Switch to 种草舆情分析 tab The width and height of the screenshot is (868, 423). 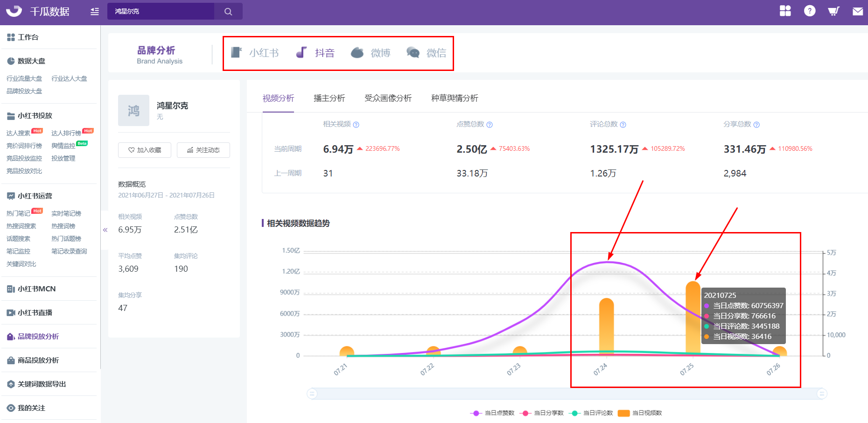[x=455, y=98]
